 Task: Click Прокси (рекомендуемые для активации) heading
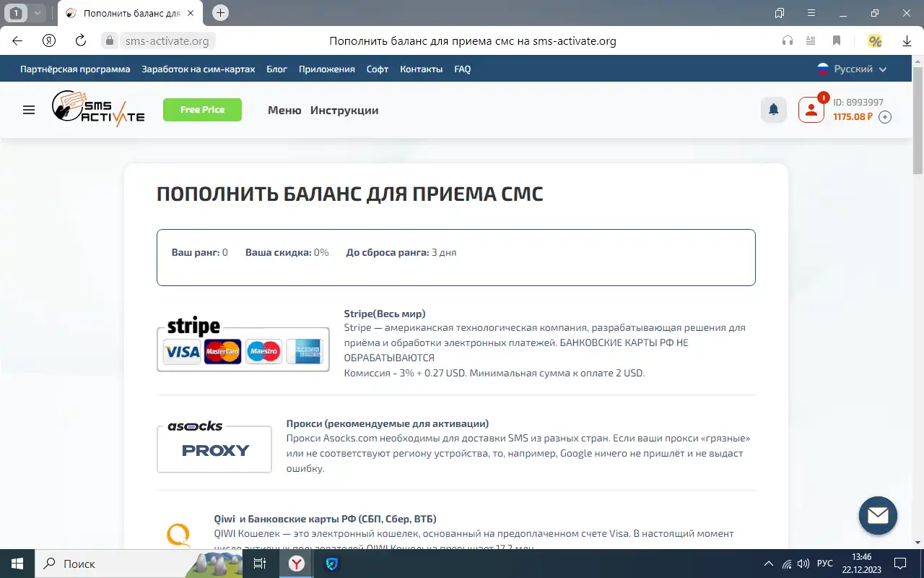[388, 423]
